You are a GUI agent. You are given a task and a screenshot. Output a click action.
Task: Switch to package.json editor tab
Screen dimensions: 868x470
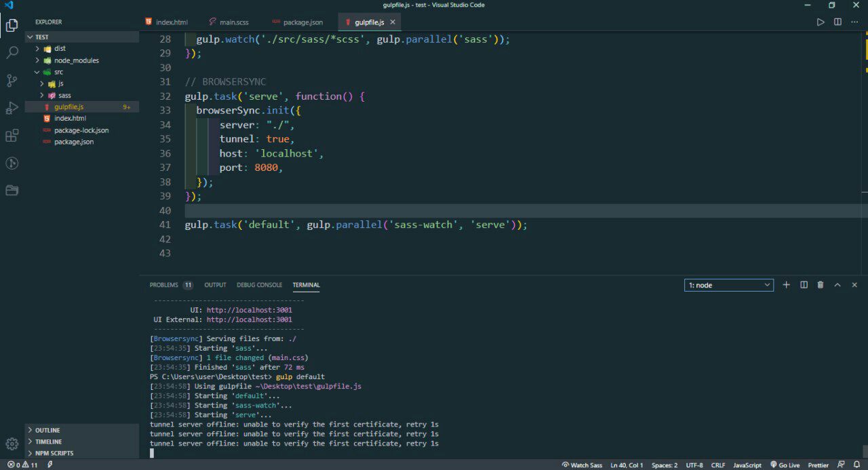[298, 22]
